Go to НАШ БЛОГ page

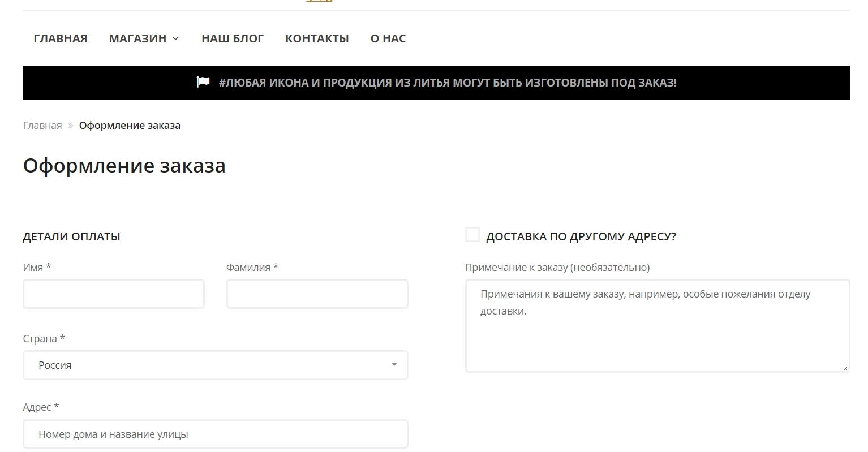point(233,38)
